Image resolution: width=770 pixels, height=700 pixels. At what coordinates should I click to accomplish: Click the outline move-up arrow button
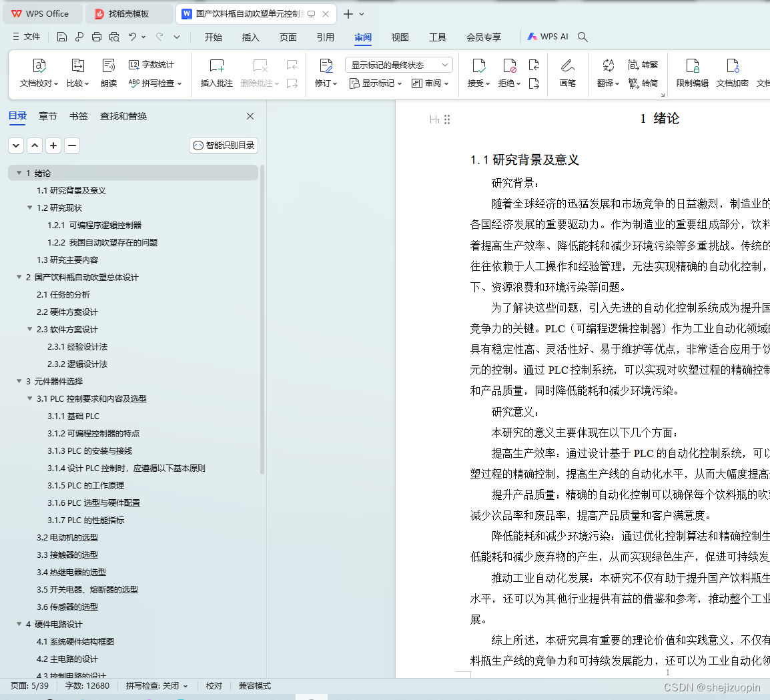click(35, 145)
